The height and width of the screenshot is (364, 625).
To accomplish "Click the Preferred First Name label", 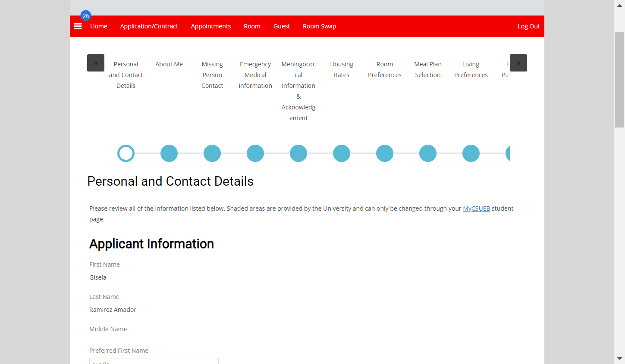I will click(x=119, y=351).
